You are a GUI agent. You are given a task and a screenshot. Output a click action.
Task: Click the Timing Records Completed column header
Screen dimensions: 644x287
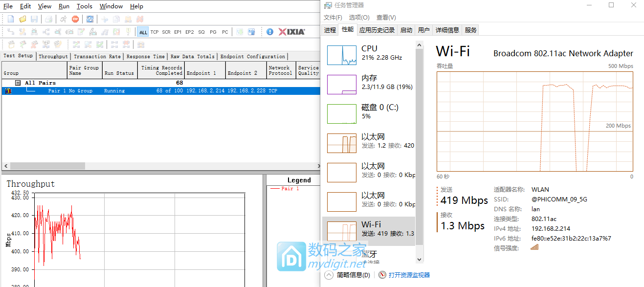tap(161, 70)
